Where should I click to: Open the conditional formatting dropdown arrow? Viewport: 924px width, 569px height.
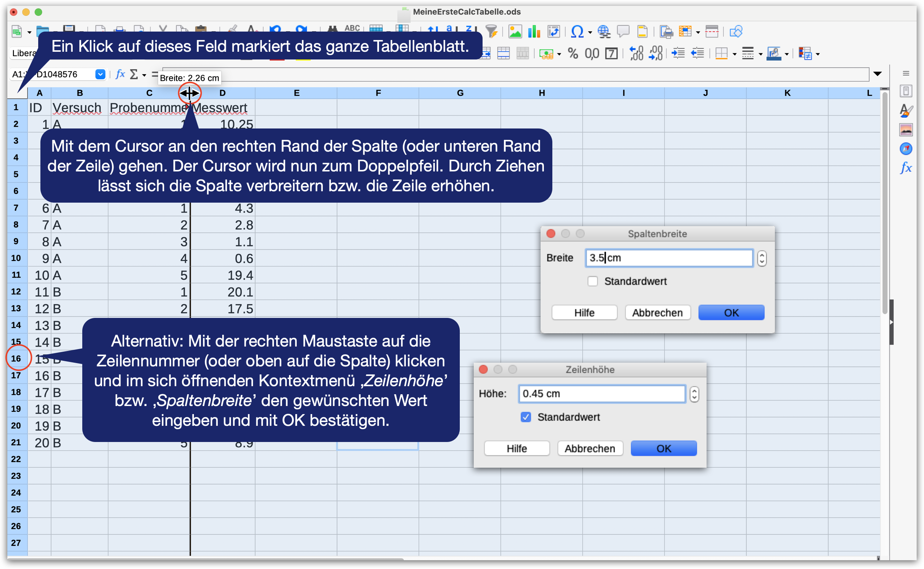pyautogui.click(x=817, y=54)
